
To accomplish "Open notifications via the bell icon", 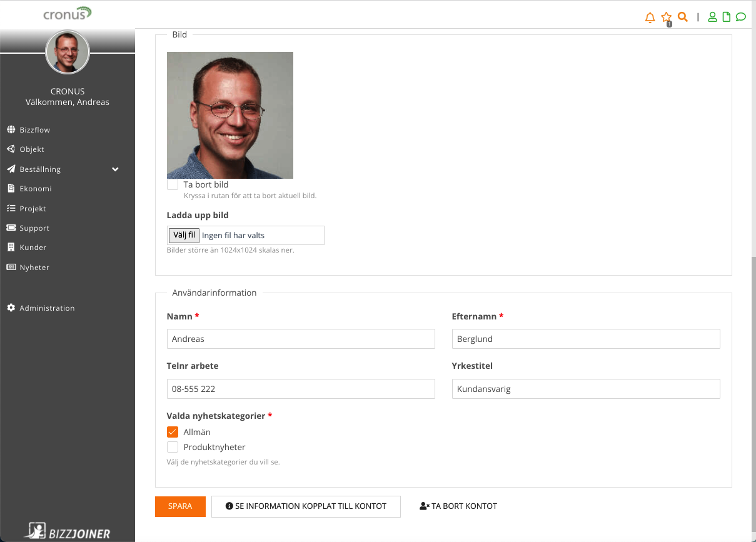I will [x=650, y=17].
